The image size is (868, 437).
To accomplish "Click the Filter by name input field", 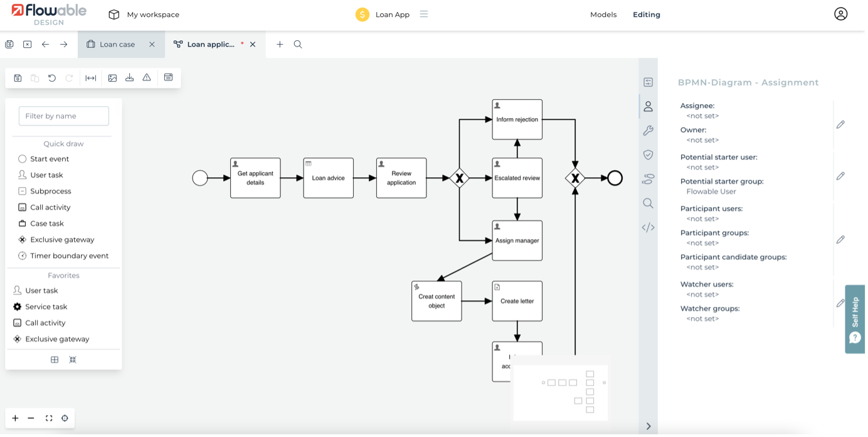I will 64,116.
